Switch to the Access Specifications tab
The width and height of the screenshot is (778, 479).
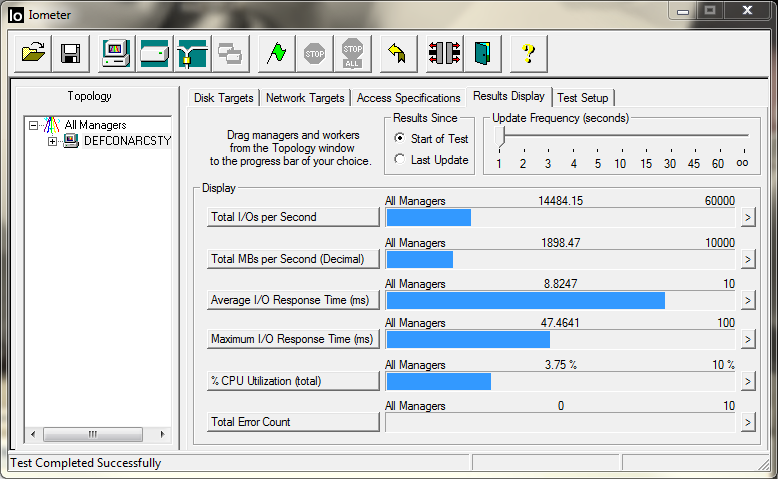408,98
